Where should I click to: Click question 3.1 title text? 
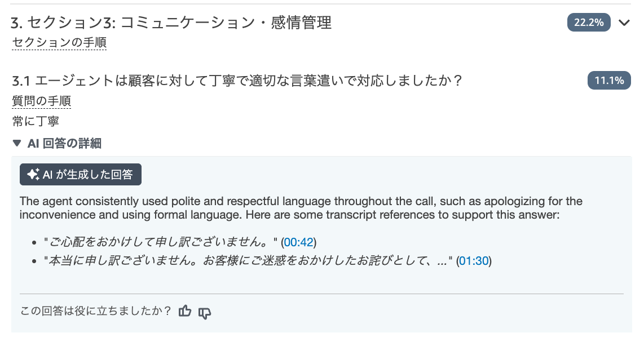tap(237, 81)
